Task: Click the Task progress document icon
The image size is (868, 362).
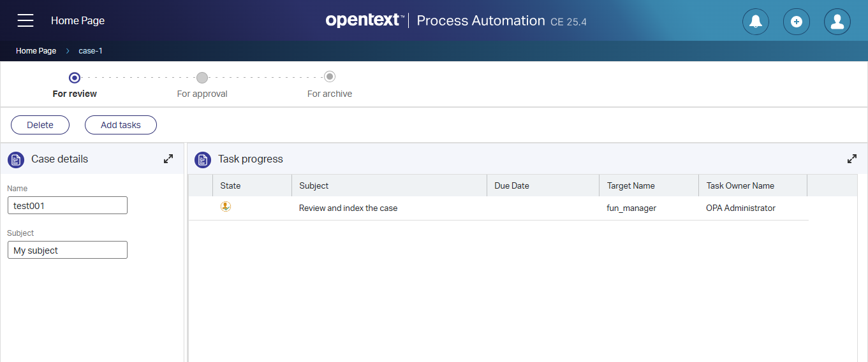Action: [203, 159]
